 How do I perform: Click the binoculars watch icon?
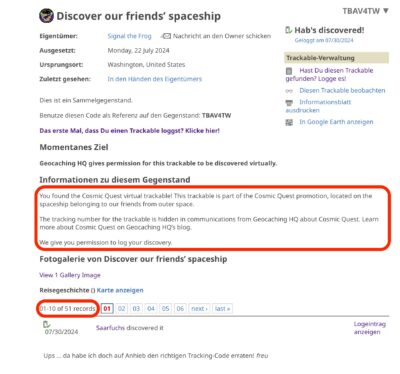click(x=289, y=91)
